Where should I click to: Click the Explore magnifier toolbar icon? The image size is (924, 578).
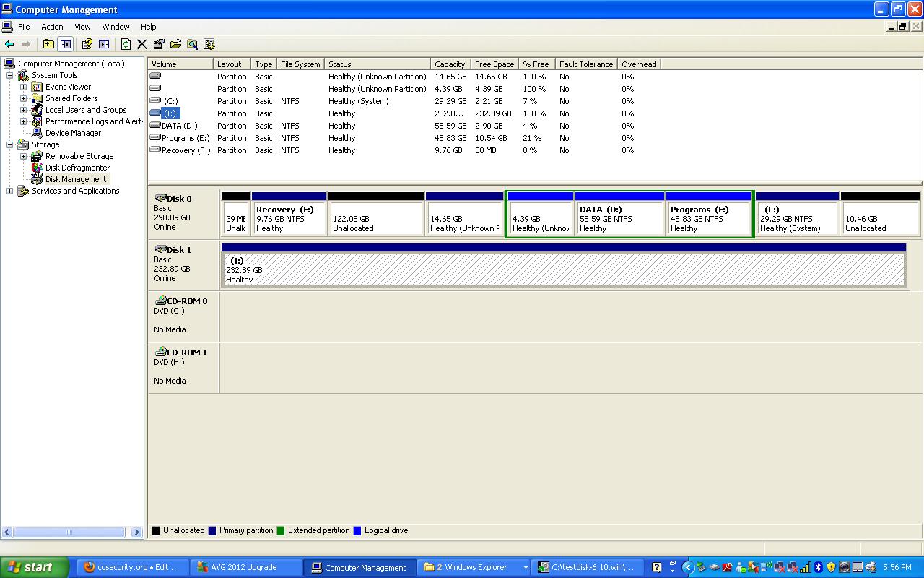[x=192, y=44]
